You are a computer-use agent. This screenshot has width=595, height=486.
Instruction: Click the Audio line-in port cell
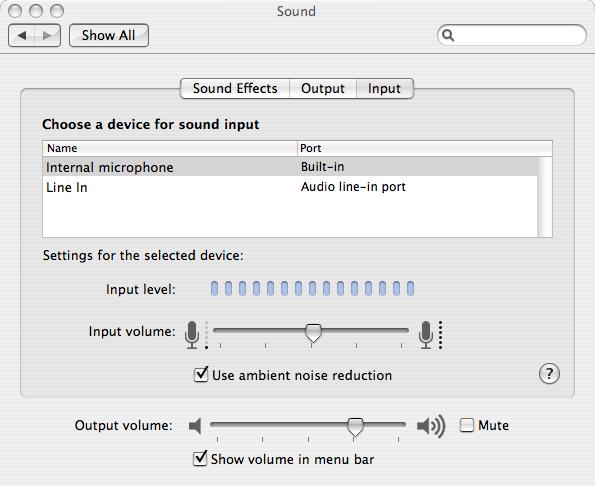click(x=353, y=187)
